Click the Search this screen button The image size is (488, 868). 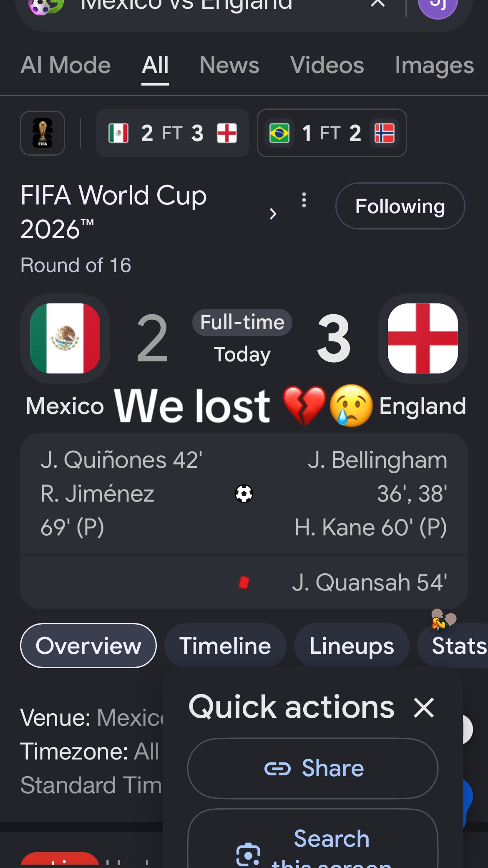pyautogui.click(x=313, y=840)
